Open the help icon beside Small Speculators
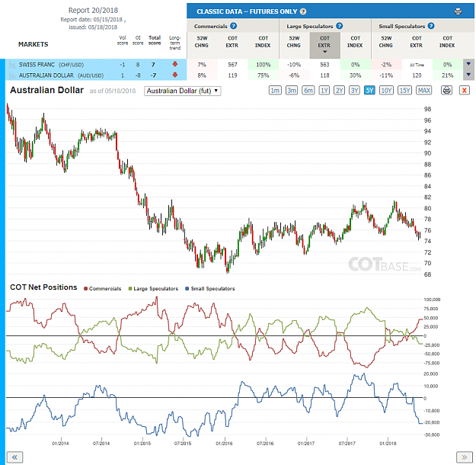Screen dimensions: 476x465 (431, 26)
